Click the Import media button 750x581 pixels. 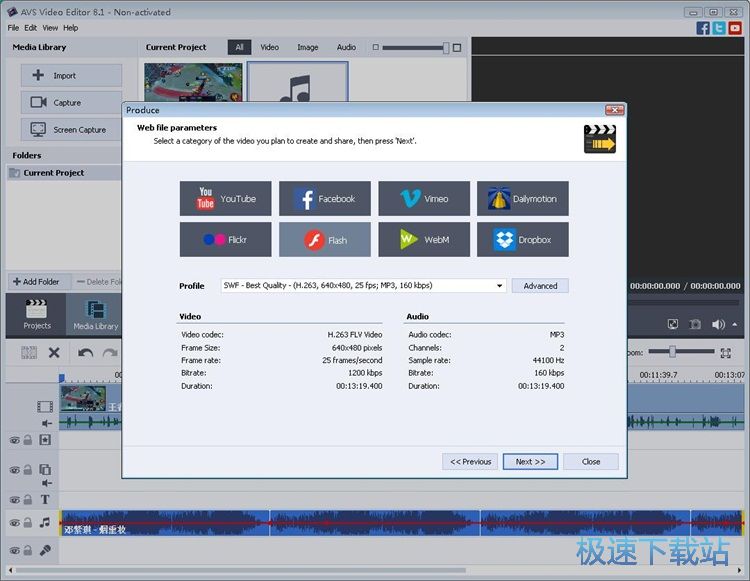click(x=71, y=76)
